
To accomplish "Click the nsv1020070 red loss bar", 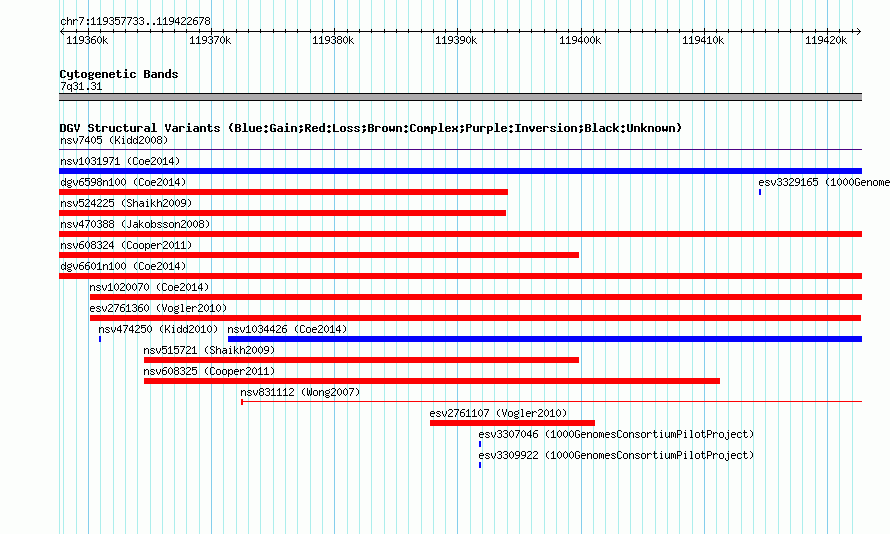I will [476, 297].
